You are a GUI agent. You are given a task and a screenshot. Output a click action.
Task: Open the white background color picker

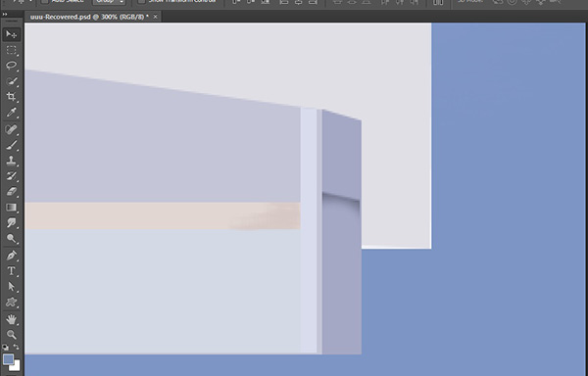coord(15,366)
